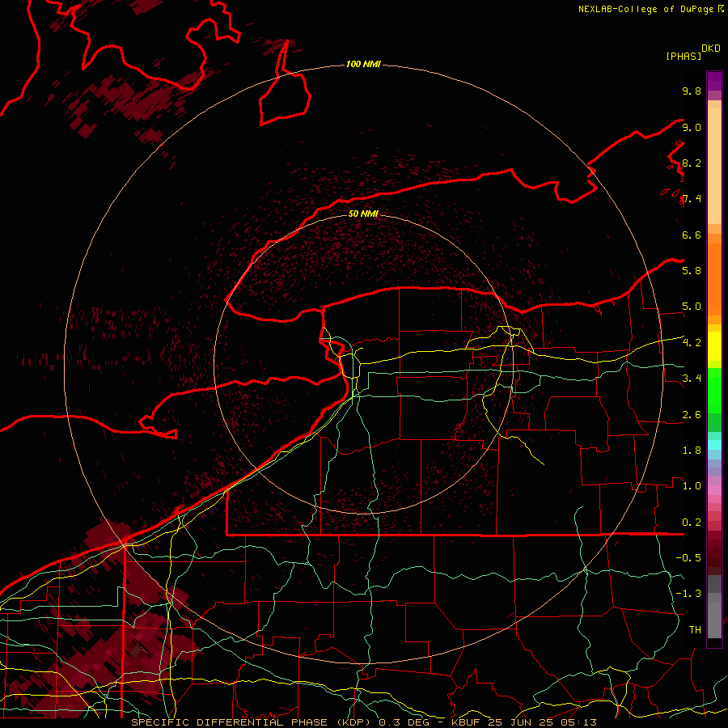Click the 5.0 scale value

[692, 307]
